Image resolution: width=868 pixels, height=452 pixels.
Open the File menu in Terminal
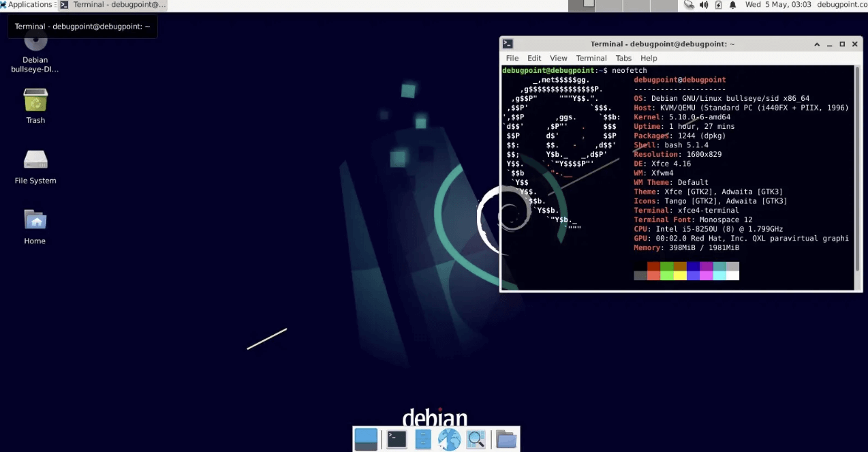[x=512, y=58]
